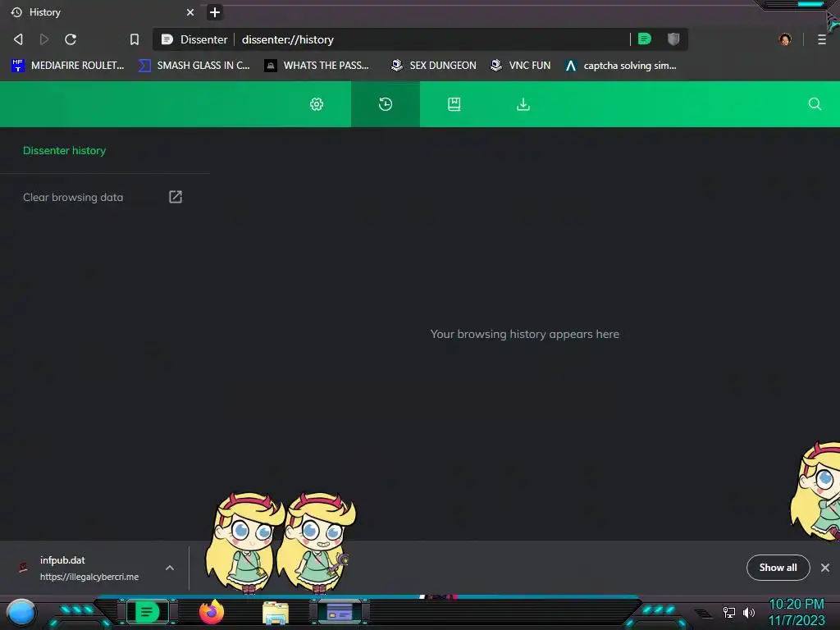Open the Start orb on taskbar
This screenshot has height=630, width=840.
tap(21, 612)
